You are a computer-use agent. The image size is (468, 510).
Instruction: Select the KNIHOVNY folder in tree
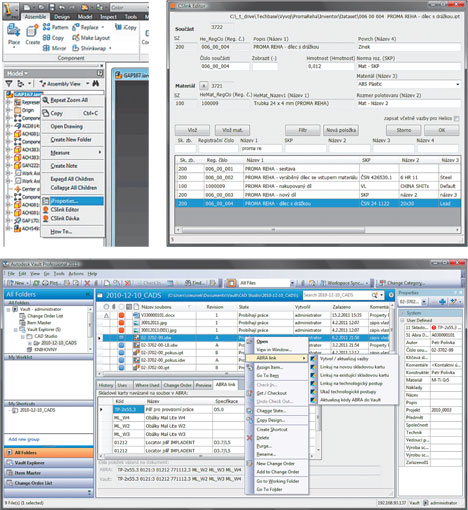point(46,350)
